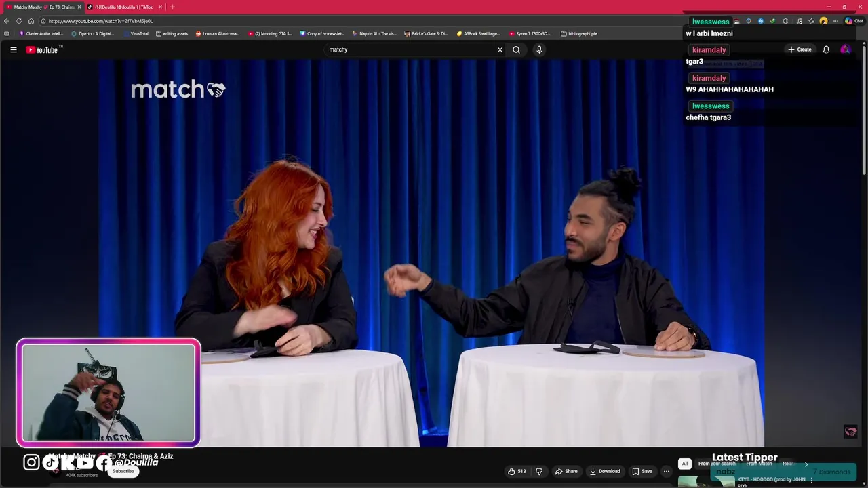This screenshot has height=488, width=868.
Task: Open Clavier Arabe Intell... bookmark
Action: (41, 33)
